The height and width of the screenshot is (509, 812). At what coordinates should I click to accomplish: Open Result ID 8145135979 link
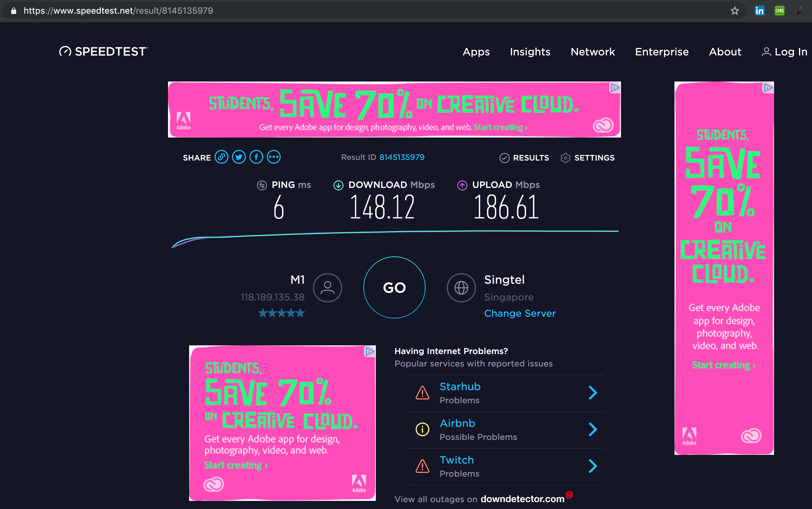[x=402, y=157]
